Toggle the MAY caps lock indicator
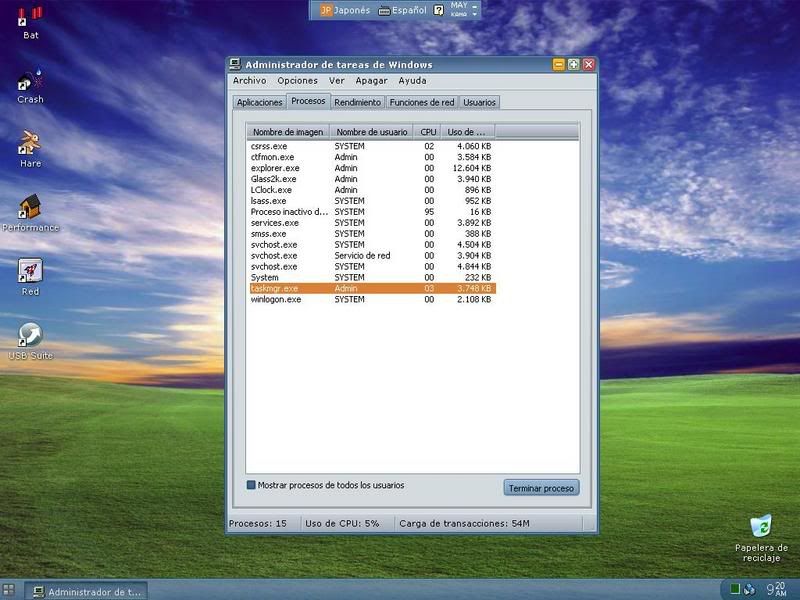The width and height of the screenshot is (800, 600). coord(459,5)
